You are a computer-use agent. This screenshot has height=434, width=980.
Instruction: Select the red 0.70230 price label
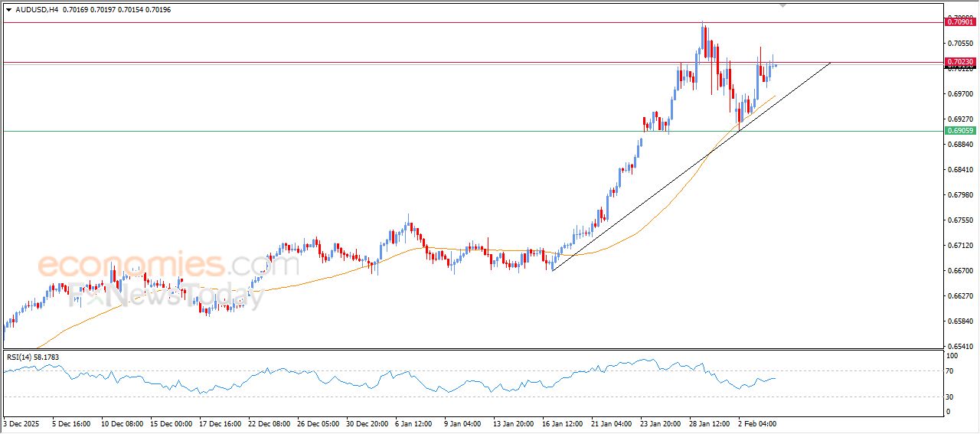click(x=960, y=62)
